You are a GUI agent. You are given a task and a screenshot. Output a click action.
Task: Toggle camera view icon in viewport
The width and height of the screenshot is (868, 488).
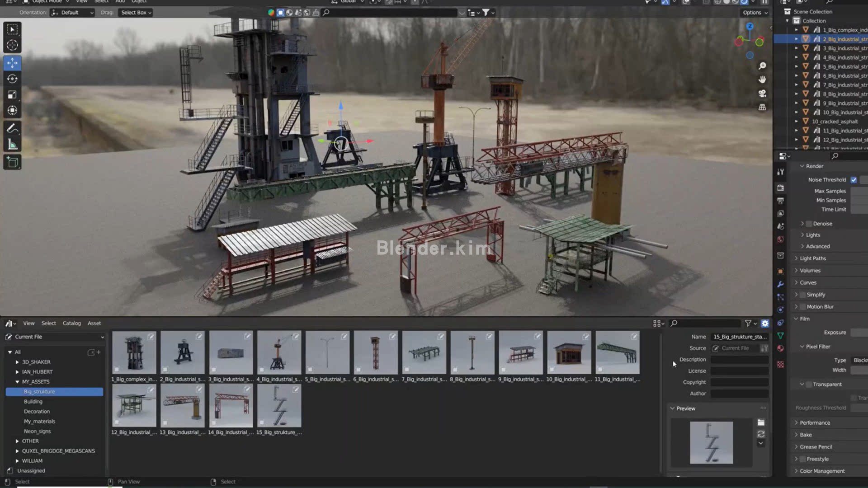(762, 94)
